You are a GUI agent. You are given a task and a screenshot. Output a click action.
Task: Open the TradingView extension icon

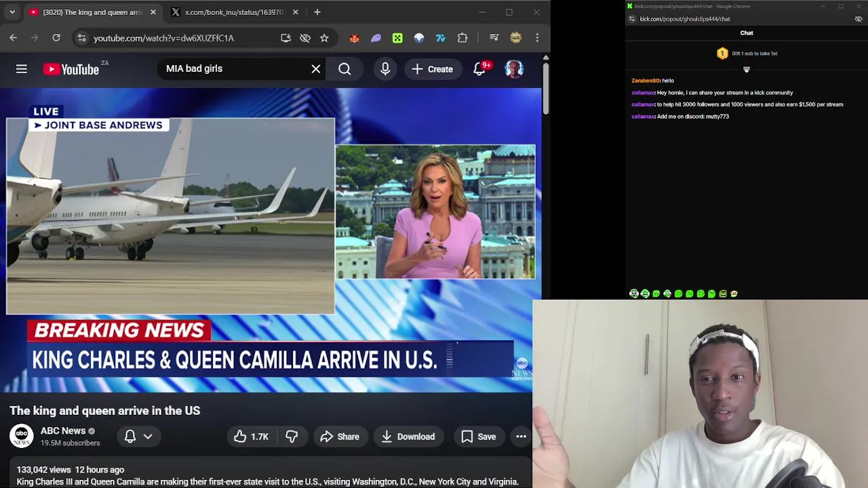(441, 38)
